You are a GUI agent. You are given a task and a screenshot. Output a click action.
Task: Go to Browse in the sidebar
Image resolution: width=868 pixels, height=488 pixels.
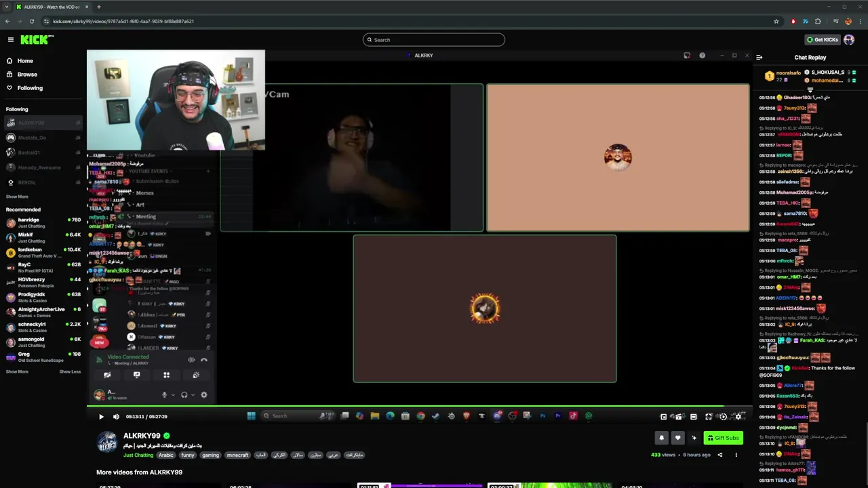pyautogui.click(x=27, y=75)
